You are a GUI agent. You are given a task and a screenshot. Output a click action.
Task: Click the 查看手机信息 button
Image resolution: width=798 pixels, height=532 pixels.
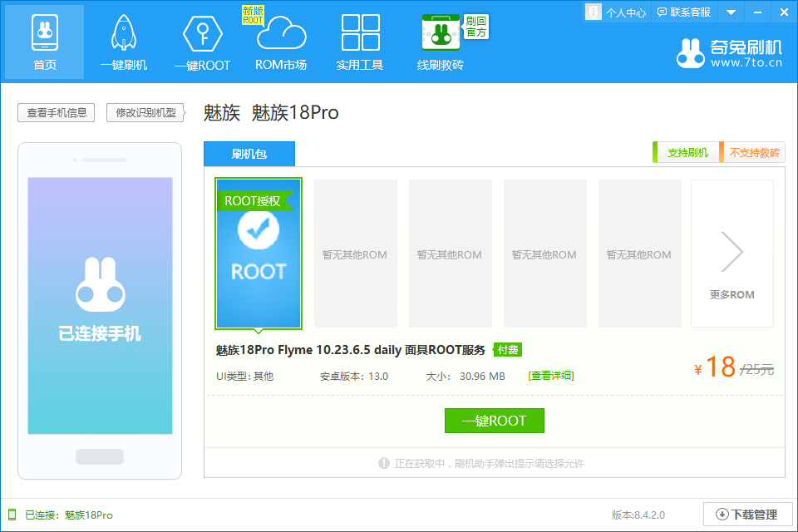pos(57,113)
